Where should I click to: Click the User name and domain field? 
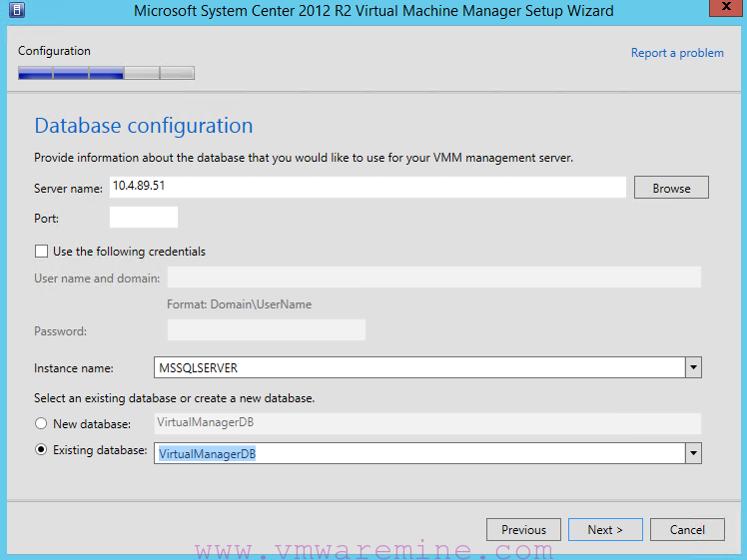click(x=434, y=278)
